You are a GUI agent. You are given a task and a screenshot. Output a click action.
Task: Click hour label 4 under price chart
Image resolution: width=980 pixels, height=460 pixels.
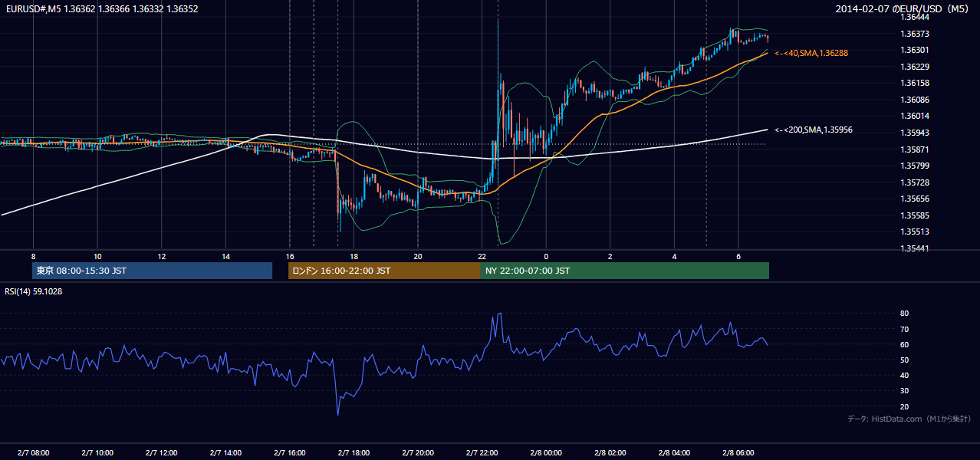tap(674, 256)
